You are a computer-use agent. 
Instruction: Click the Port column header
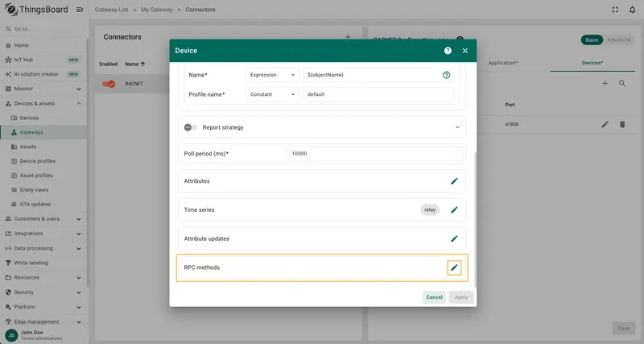(x=510, y=105)
